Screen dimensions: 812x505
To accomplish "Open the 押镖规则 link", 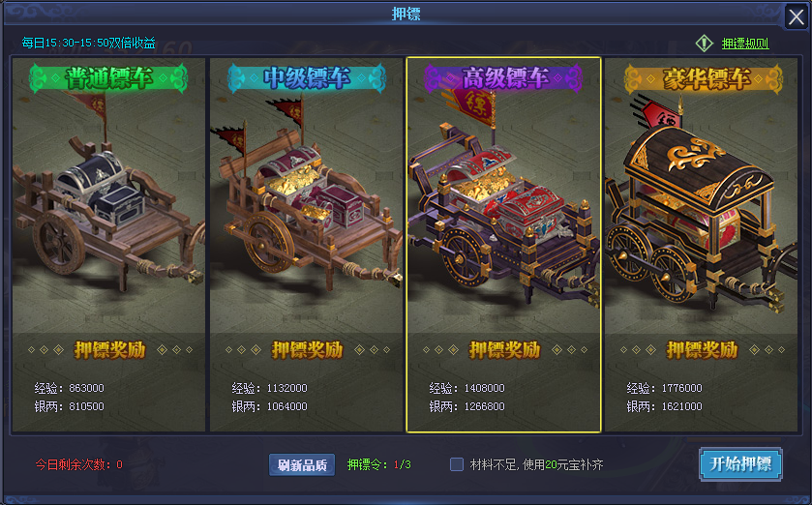I will coord(745,44).
